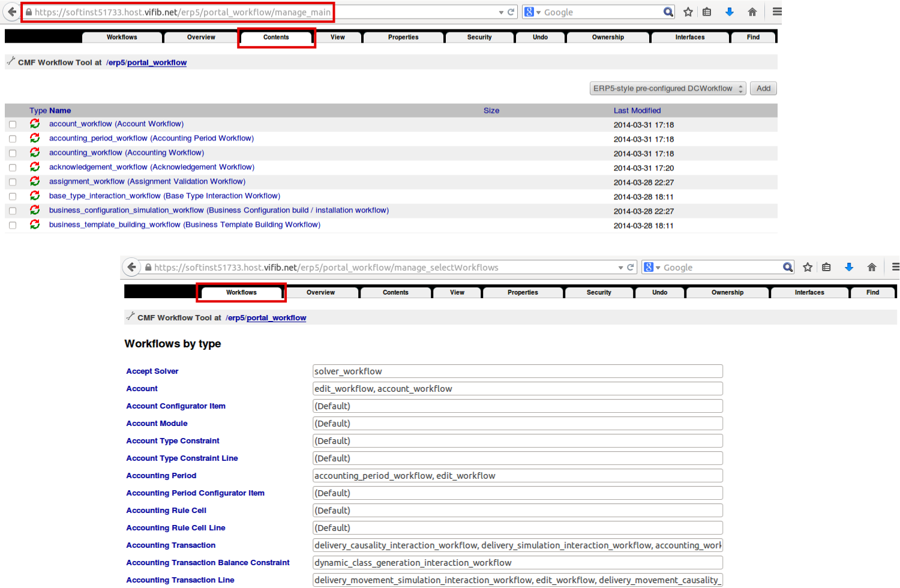Click the acknowledgement_workflow row icon
The width and height of the screenshot is (900, 588).
(35, 167)
